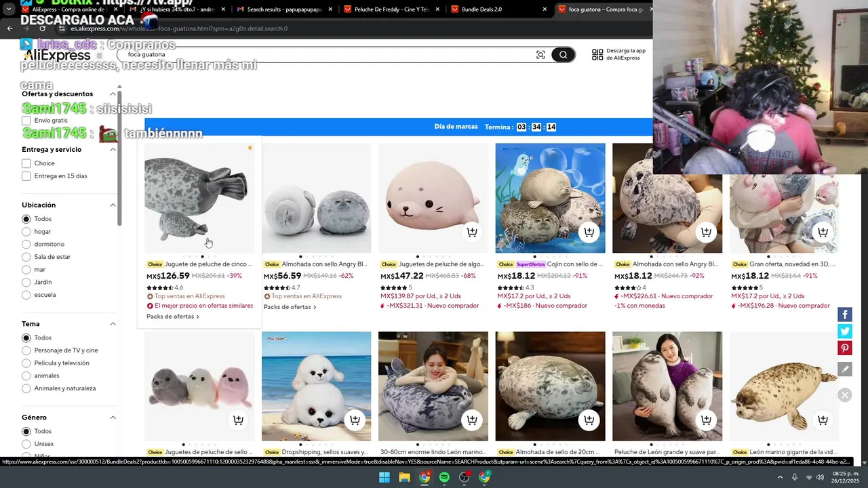Open the hamburger menu beside AliExpress logo
This screenshot has height=488, width=868.
click(x=99, y=56)
